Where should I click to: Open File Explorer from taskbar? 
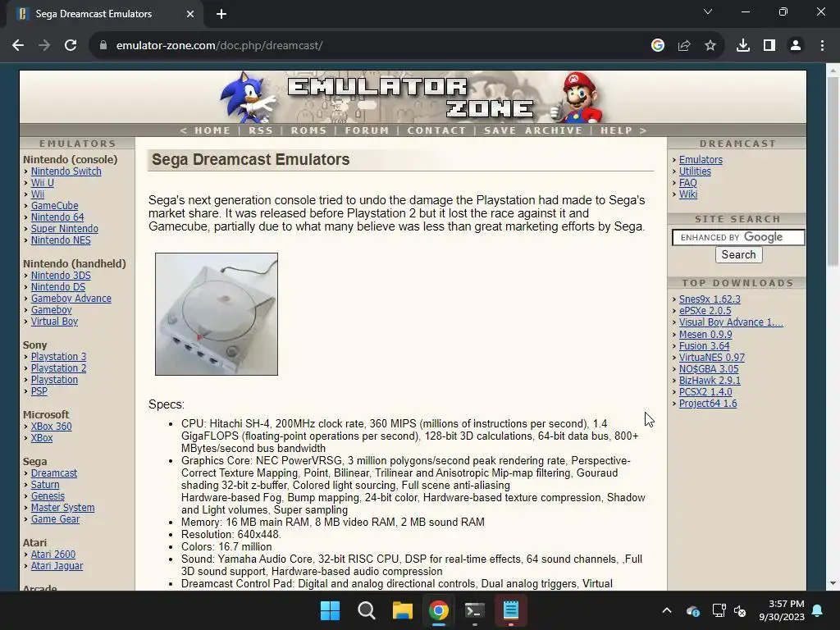(402, 610)
